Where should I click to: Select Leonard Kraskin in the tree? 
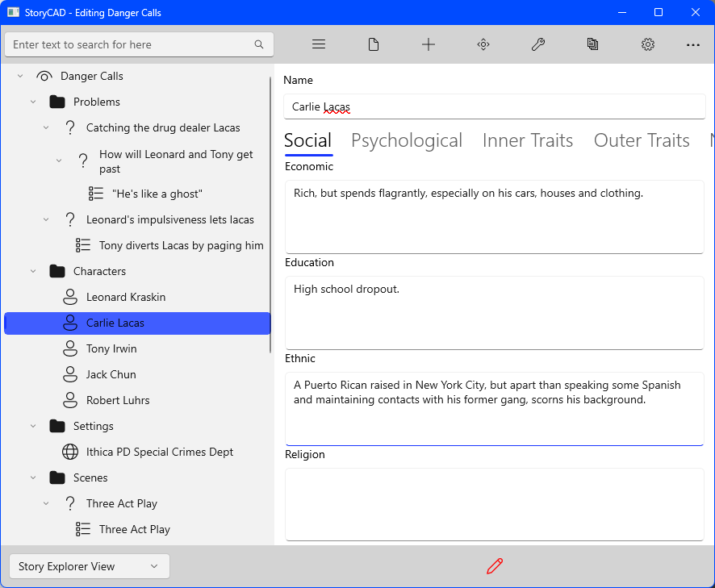coord(126,297)
